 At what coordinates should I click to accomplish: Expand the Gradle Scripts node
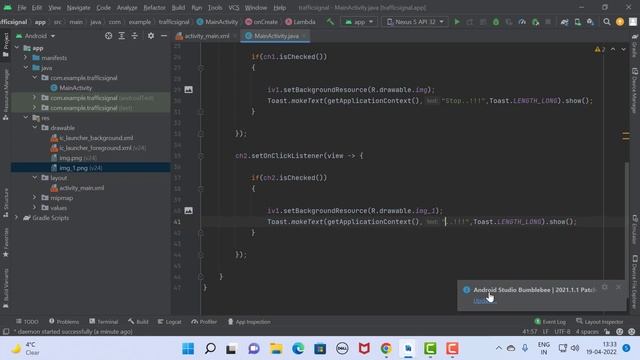[x=17, y=218]
